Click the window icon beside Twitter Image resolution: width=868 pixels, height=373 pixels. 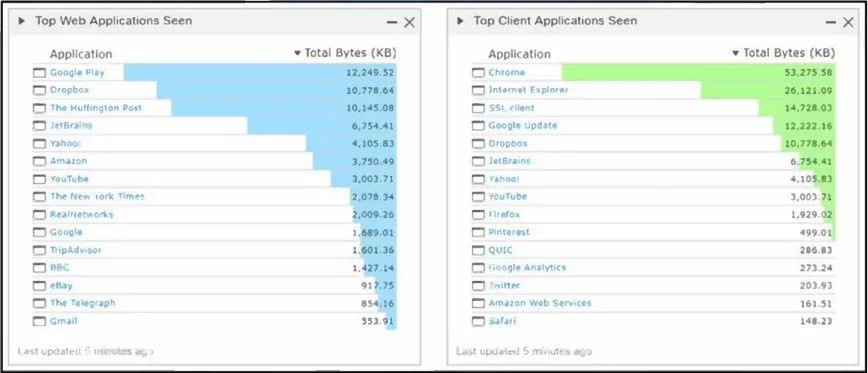(x=478, y=286)
